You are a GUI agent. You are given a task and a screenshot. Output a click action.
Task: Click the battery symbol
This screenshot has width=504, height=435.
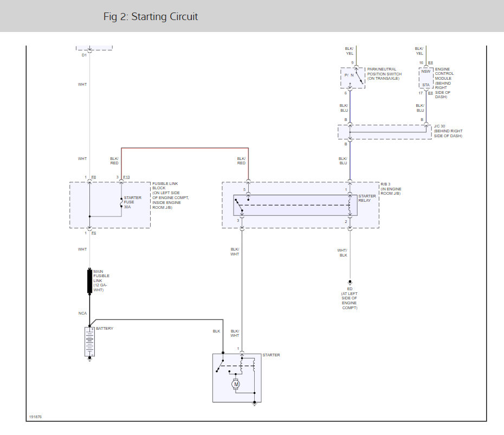pyautogui.click(x=89, y=341)
